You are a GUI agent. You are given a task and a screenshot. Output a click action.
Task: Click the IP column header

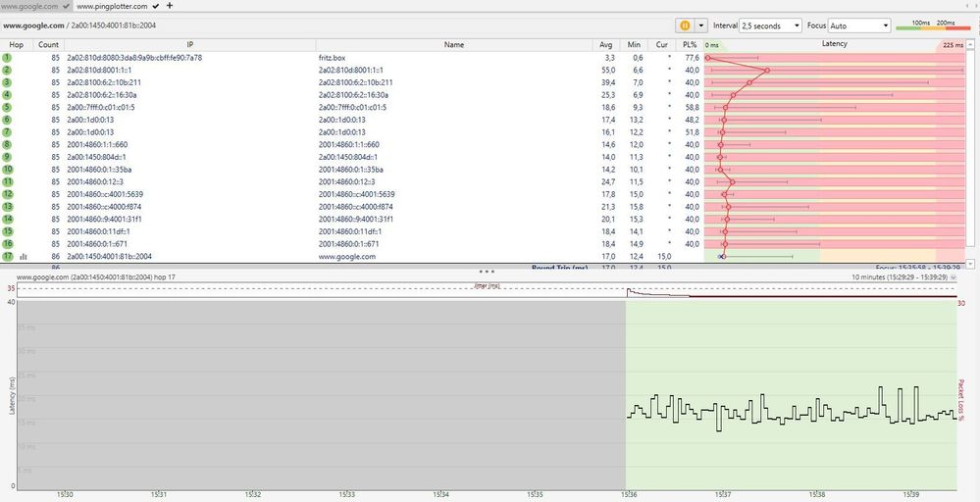190,45
